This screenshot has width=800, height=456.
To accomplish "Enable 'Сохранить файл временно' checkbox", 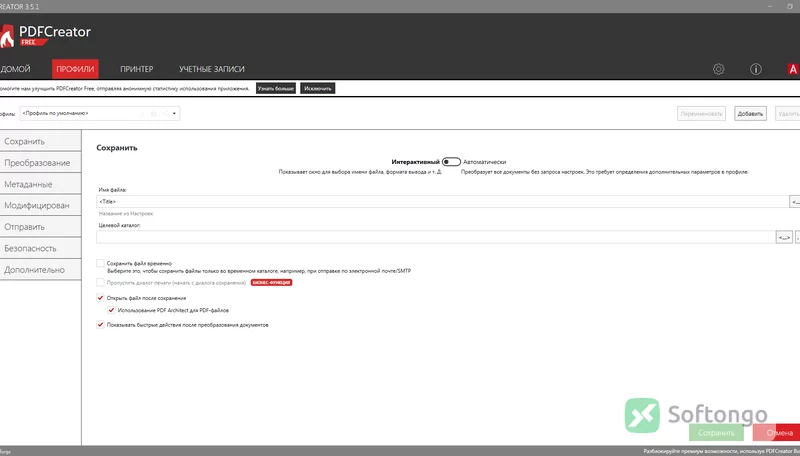I will (x=101, y=263).
